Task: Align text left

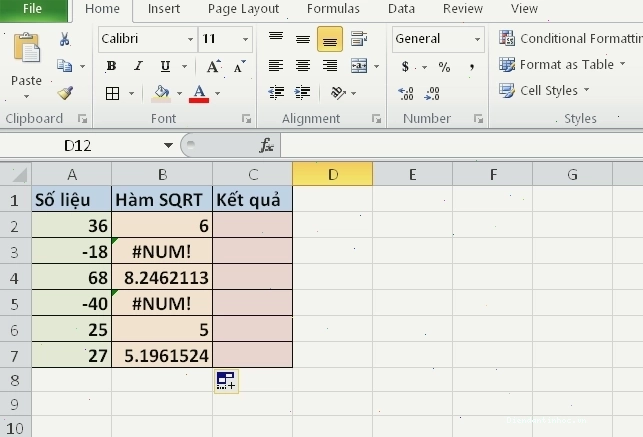Action: 276,66
